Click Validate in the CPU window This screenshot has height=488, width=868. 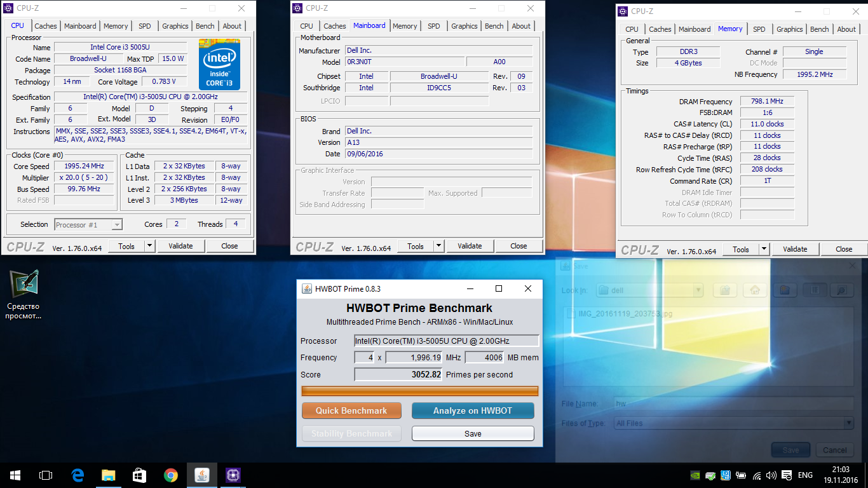tap(180, 246)
